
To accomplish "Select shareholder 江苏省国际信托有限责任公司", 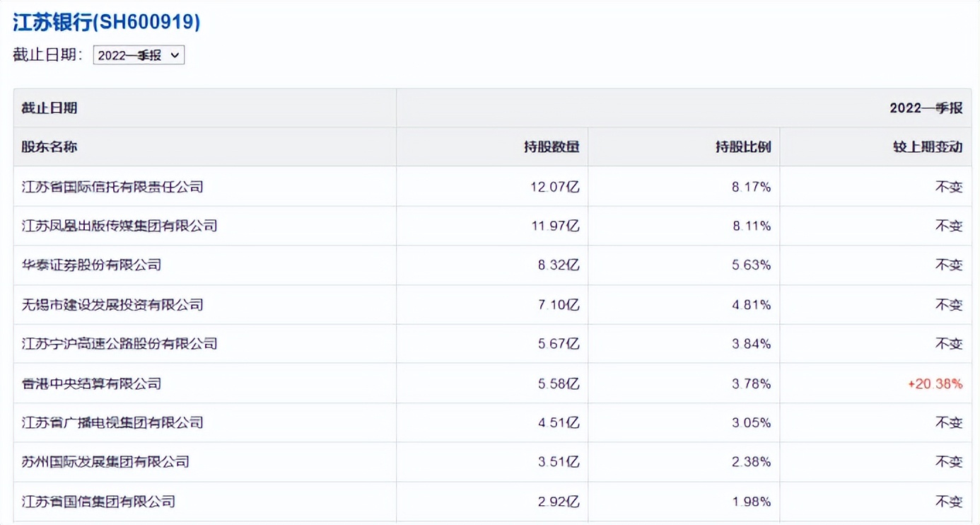I will (x=112, y=187).
